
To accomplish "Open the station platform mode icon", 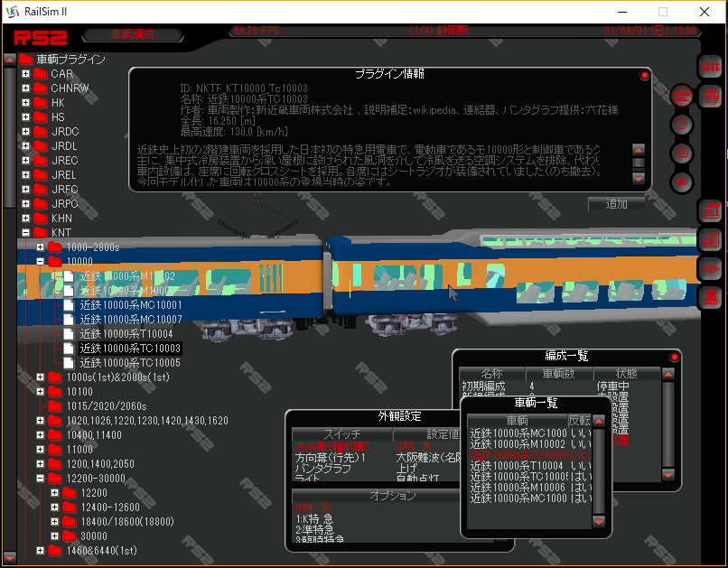I will coord(710,211).
